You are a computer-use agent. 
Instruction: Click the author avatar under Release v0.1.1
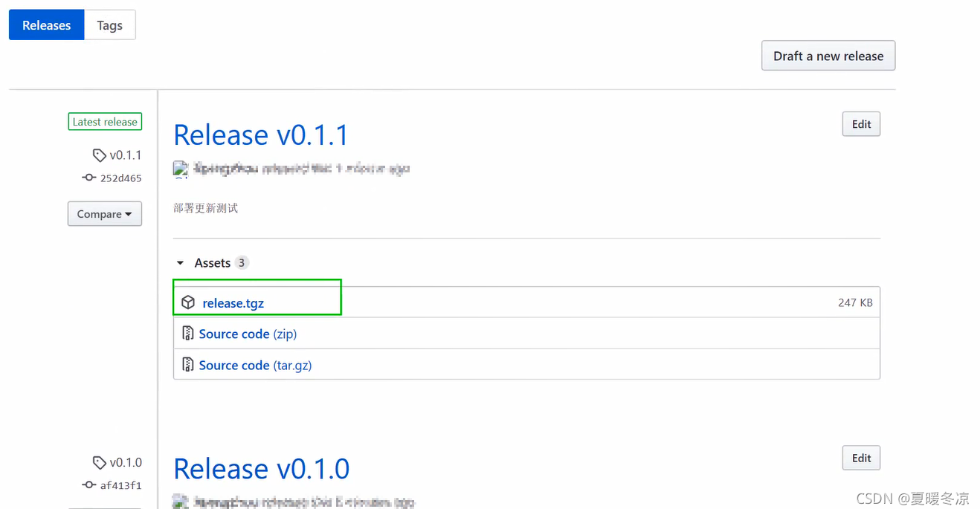(181, 169)
